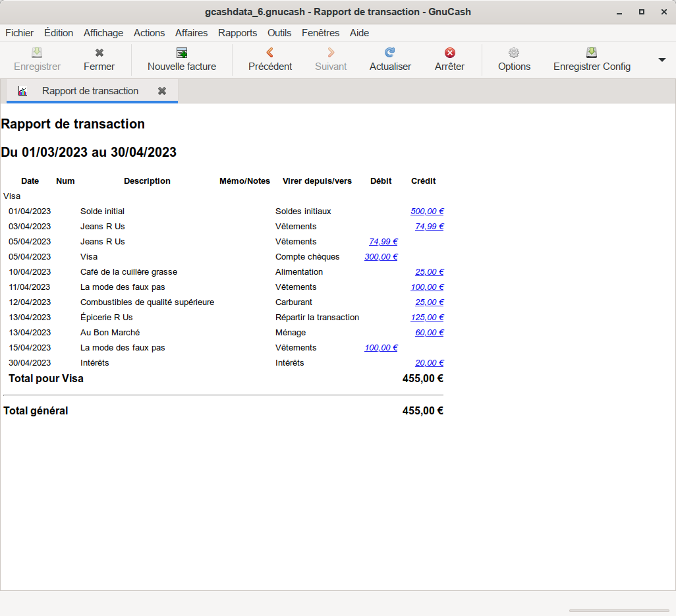The height and width of the screenshot is (616, 676).
Task: Open the Fichier menu
Action: [x=20, y=33]
